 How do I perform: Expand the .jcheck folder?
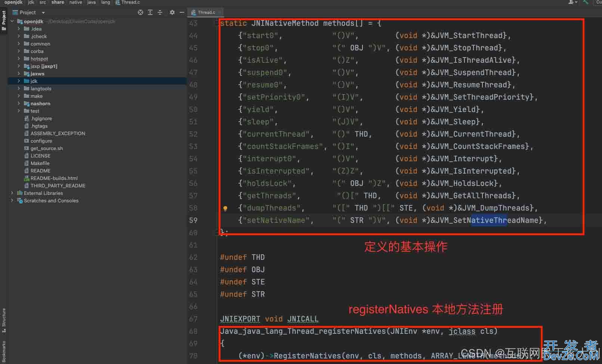(x=19, y=36)
